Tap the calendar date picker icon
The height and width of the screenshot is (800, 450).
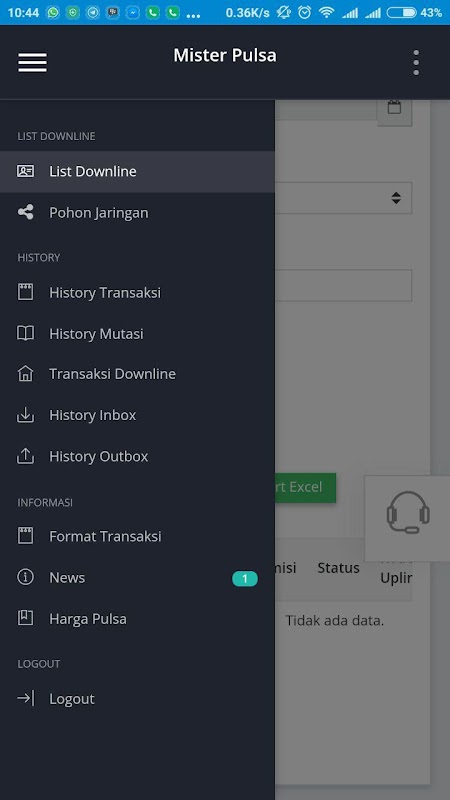(x=394, y=107)
